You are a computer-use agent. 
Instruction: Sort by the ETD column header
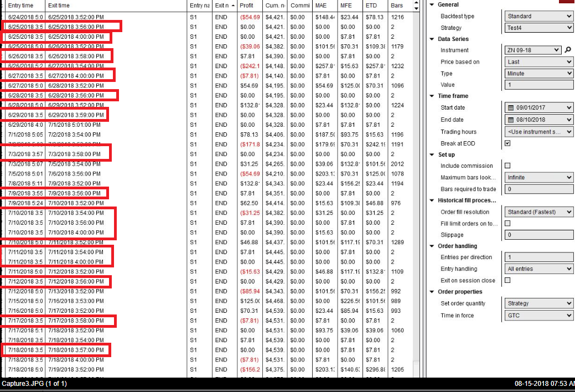pos(375,6)
